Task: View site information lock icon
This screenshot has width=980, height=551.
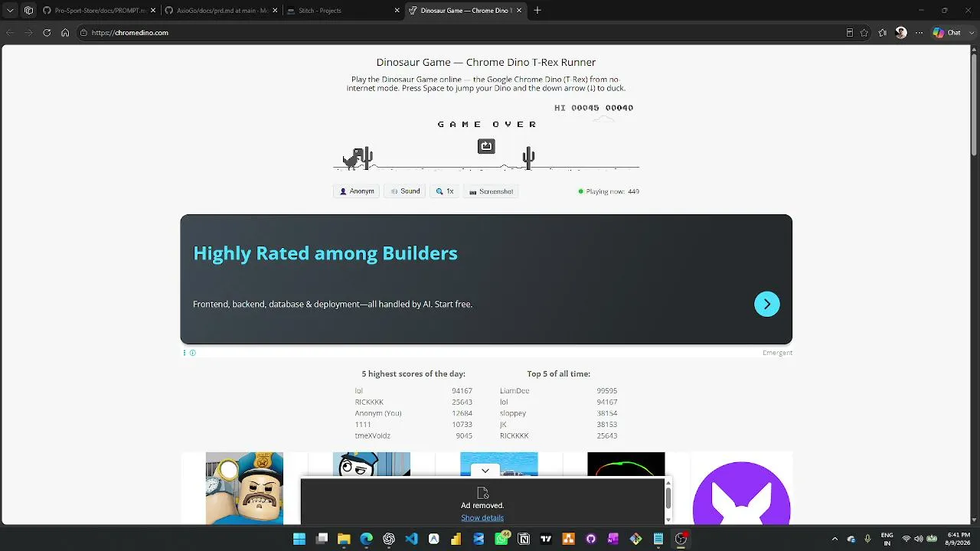Action: point(83,33)
